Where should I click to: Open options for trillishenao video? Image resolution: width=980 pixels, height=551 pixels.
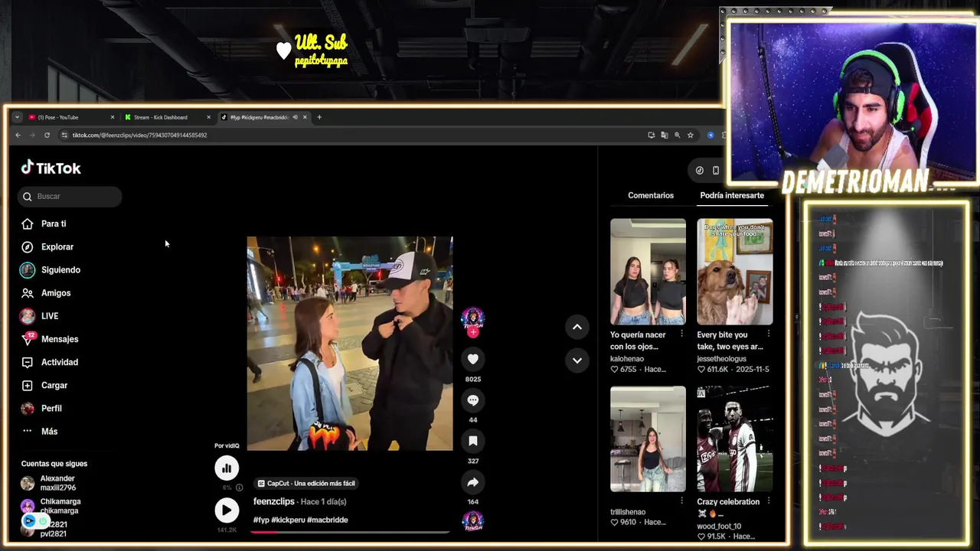tap(681, 500)
